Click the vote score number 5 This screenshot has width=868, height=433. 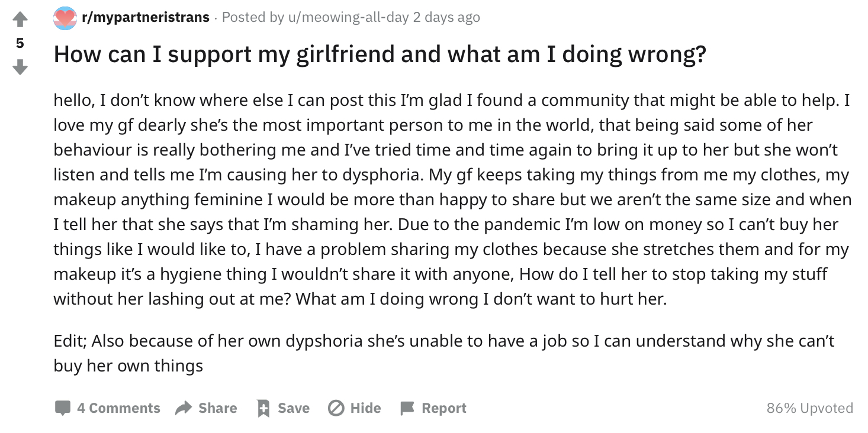point(20,43)
